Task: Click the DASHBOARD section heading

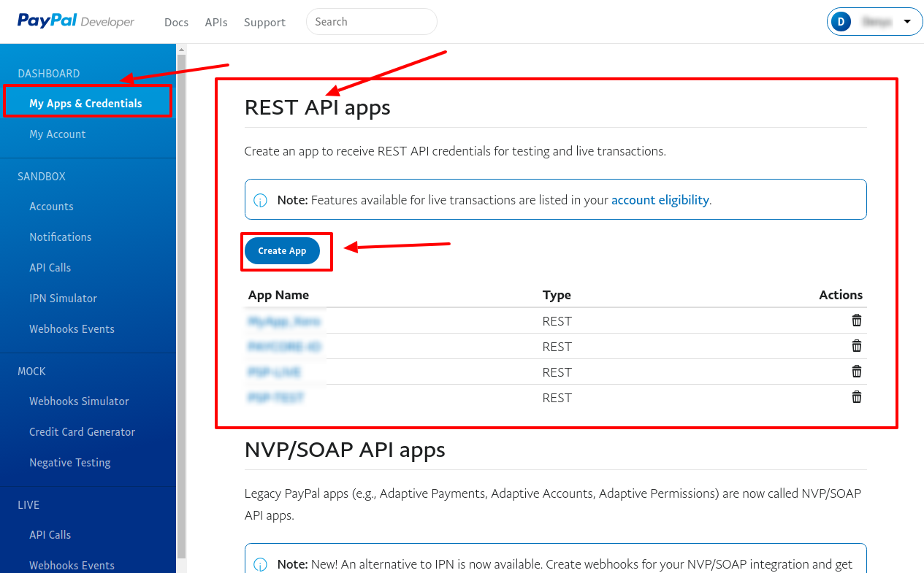Action: point(49,74)
